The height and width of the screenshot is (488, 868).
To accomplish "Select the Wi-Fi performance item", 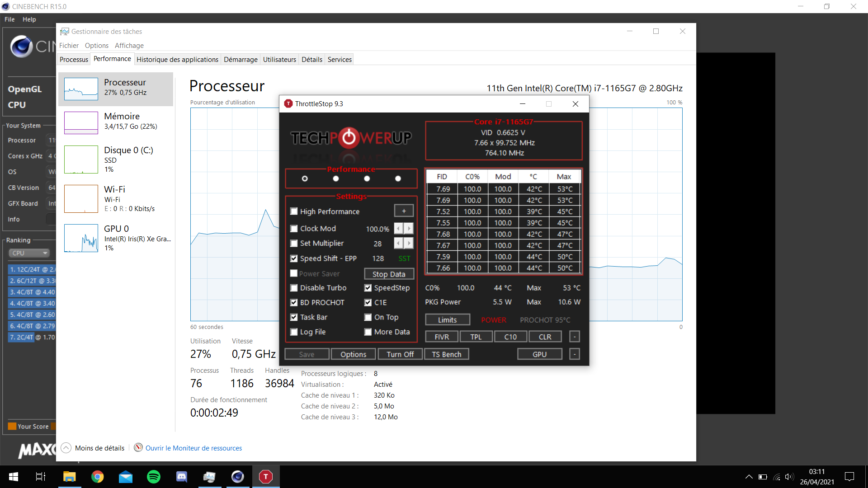I will tap(116, 199).
